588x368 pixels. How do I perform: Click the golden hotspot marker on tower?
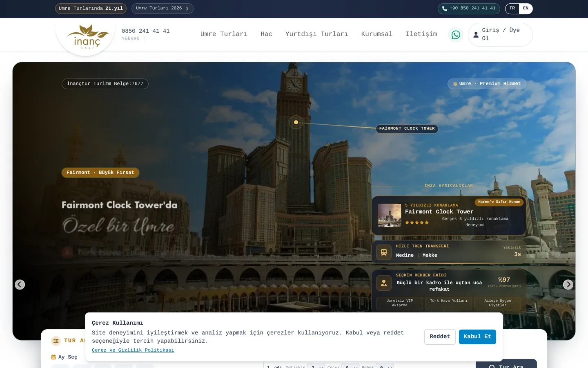click(296, 122)
